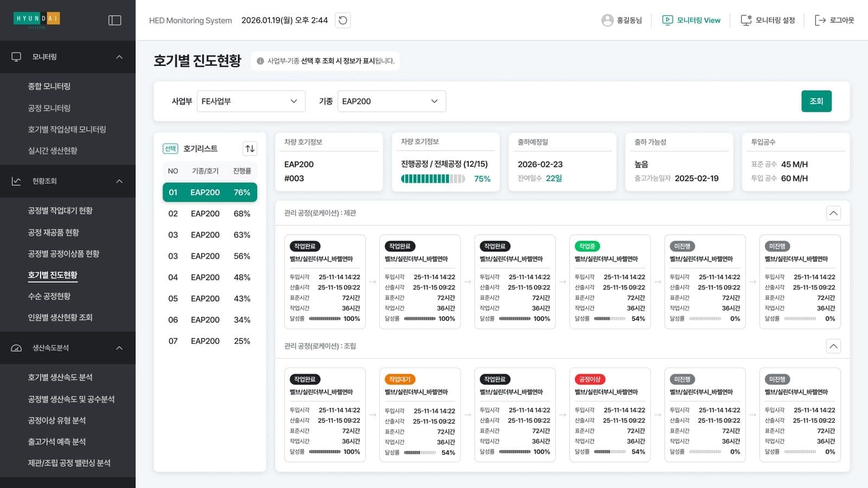Open the 기종 dropdown showing EAP200
Image resolution: width=868 pixels, height=488 pixels.
point(392,101)
